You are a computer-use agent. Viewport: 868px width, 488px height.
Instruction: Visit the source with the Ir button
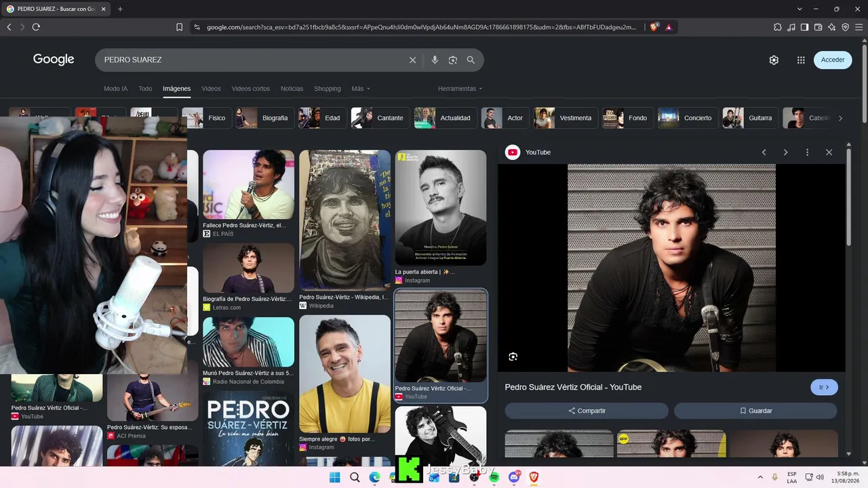point(824,388)
